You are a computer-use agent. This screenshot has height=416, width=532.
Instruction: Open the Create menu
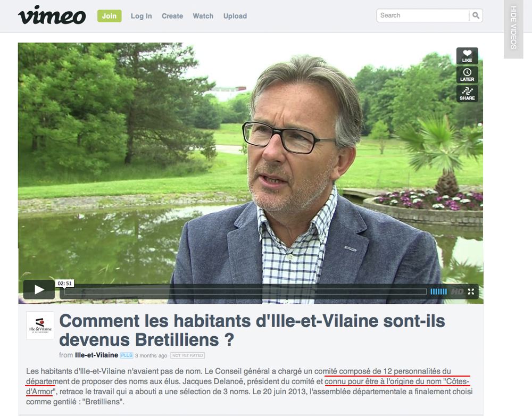click(172, 16)
